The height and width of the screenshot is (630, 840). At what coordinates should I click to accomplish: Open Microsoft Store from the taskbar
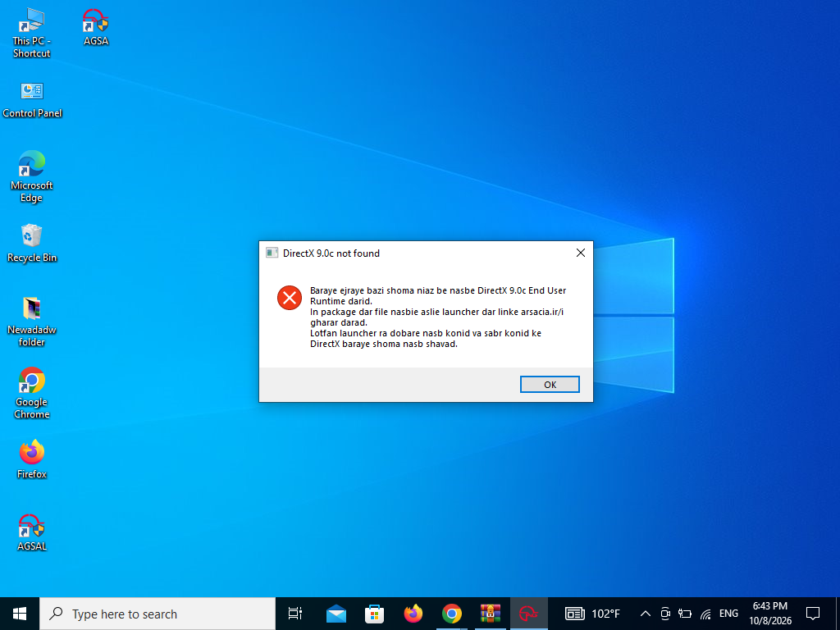(374, 614)
